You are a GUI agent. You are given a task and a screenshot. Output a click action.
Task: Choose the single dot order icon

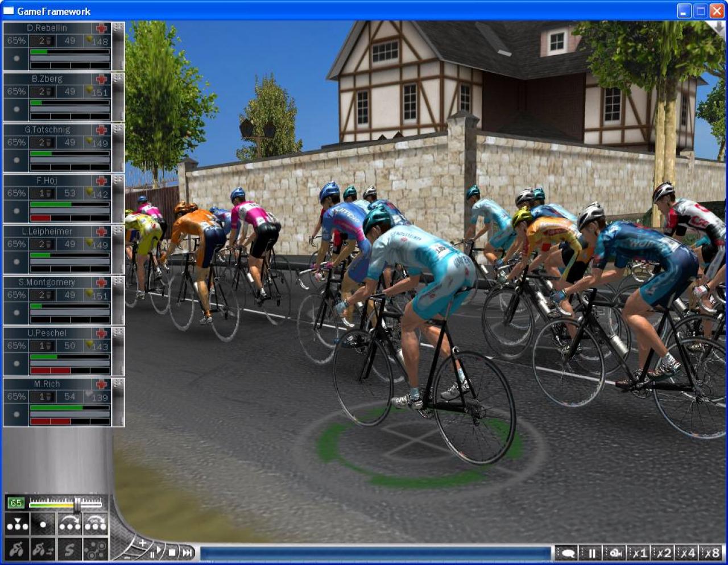click(43, 524)
